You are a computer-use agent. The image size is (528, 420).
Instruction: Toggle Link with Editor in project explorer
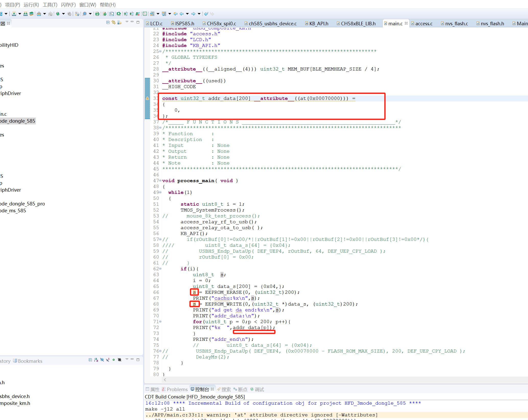(114, 22)
